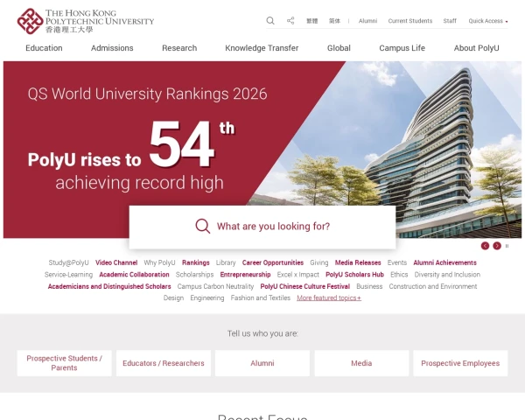Image resolution: width=525 pixels, height=420 pixels.
Task: Open PolyU Chinese Culture Festival topic
Action: (x=305, y=286)
